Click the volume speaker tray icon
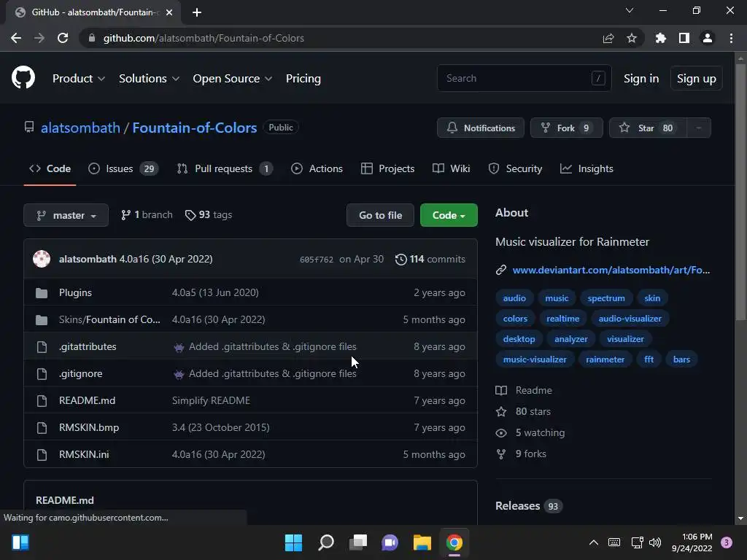 pyautogui.click(x=655, y=542)
